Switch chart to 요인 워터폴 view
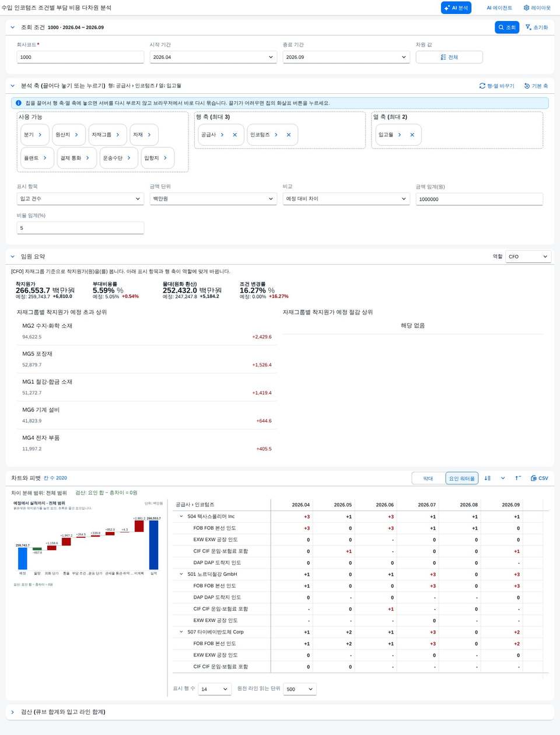Image resolution: width=560 pixels, height=735 pixels. click(x=462, y=478)
